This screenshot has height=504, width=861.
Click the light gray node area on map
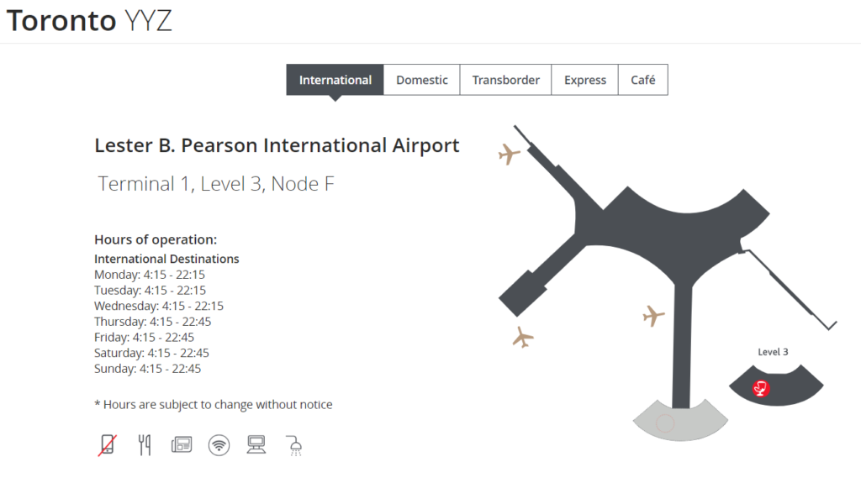click(698, 422)
